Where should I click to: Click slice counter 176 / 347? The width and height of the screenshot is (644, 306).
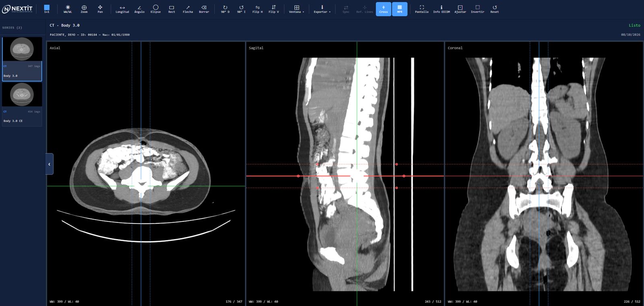click(234, 302)
